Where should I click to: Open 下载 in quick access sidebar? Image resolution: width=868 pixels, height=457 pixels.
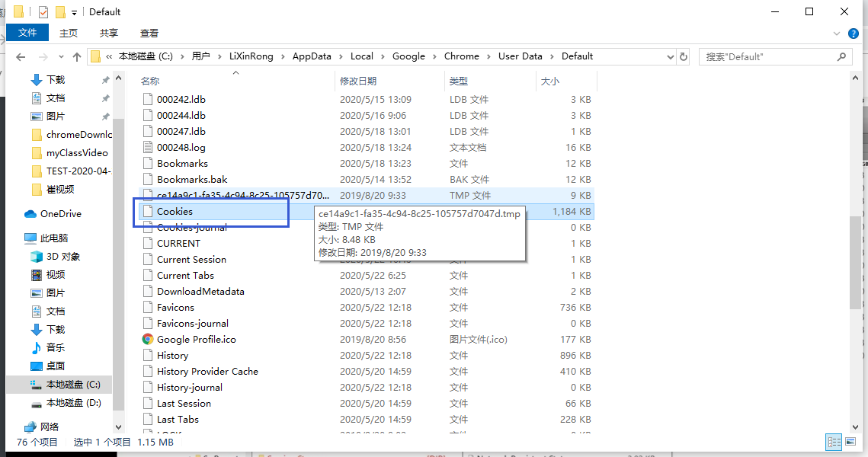(56, 80)
